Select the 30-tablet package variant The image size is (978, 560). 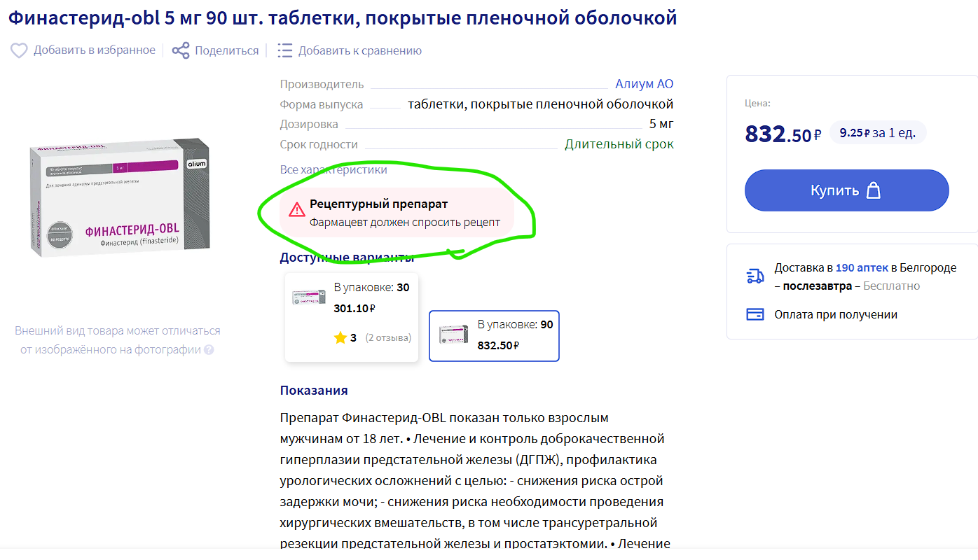coord(352,317)
